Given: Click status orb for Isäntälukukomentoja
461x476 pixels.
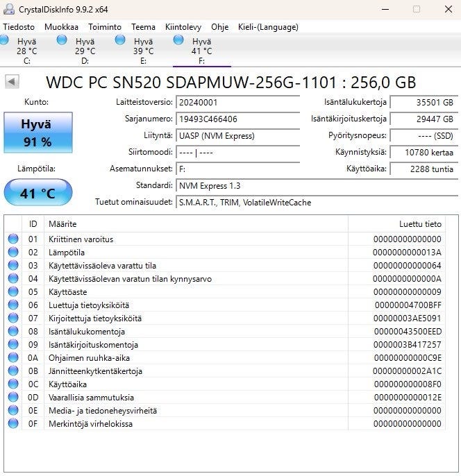Looking at the screenshot, I should (13, 331).
